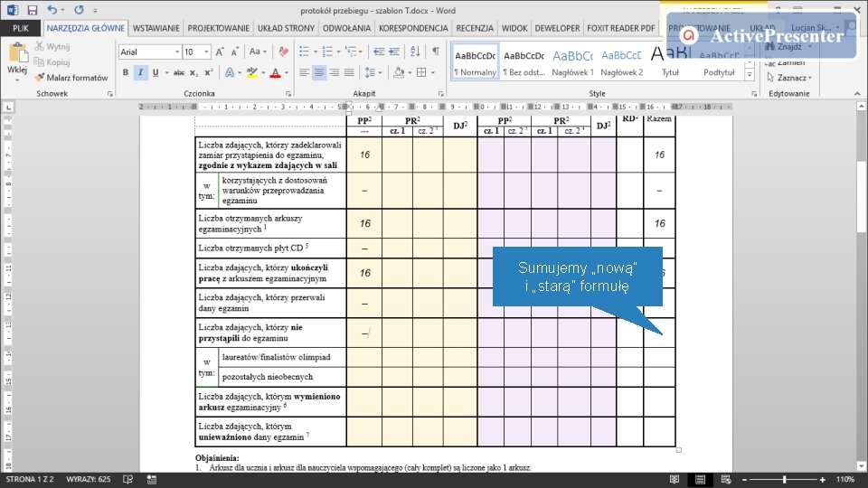Viewport: 868px width, 488px height.
Task: Zoom out with the minus button
Action: click(744, 480)
